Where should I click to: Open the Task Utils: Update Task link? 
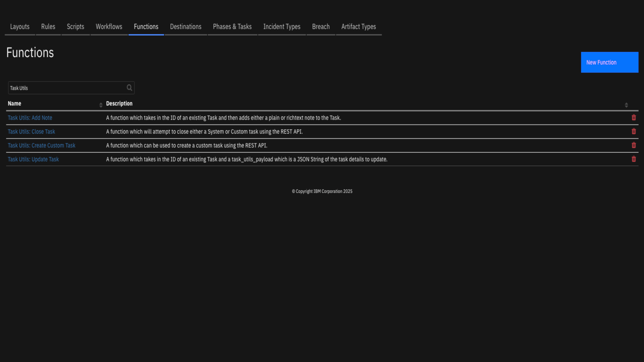(33, 159)
